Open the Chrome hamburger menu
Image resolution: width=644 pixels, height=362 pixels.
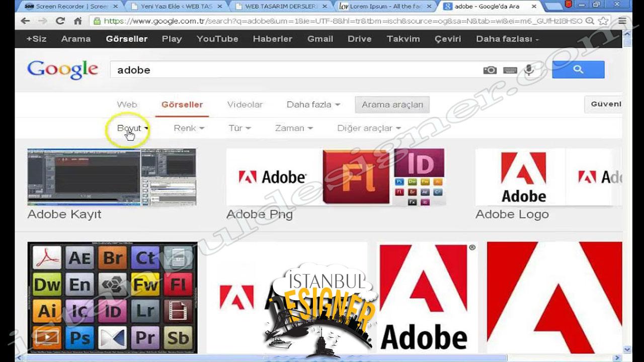point(622,21)
